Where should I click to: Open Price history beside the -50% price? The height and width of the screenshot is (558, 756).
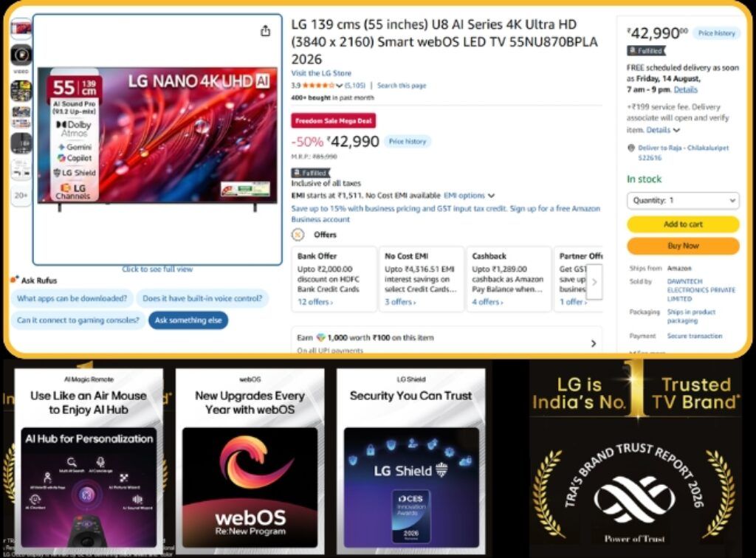(x=408, y=142)
